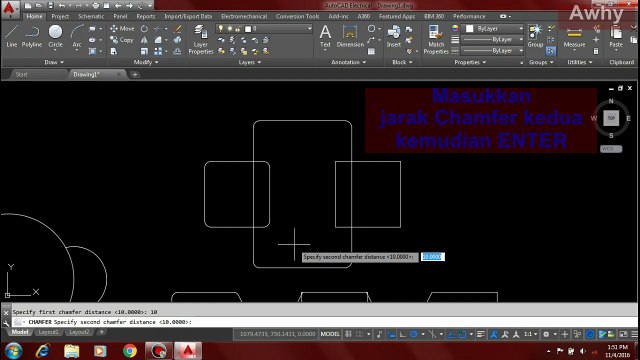Toggle MODEL space button in status bar
The image size is (640, 360).
click(x=330, y=334)
